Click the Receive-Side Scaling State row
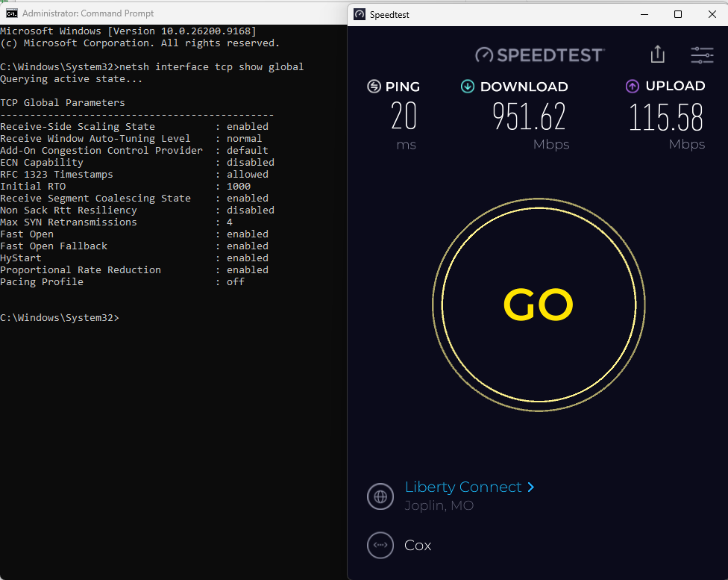 134,126
